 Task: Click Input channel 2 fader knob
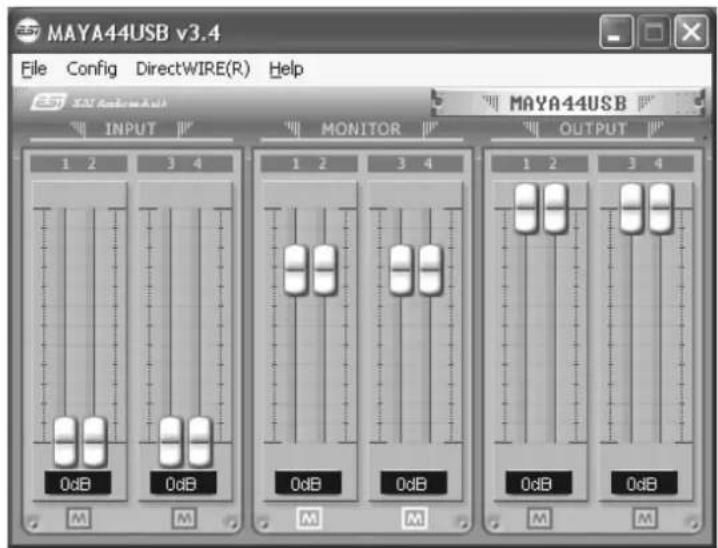click(94, 441)
